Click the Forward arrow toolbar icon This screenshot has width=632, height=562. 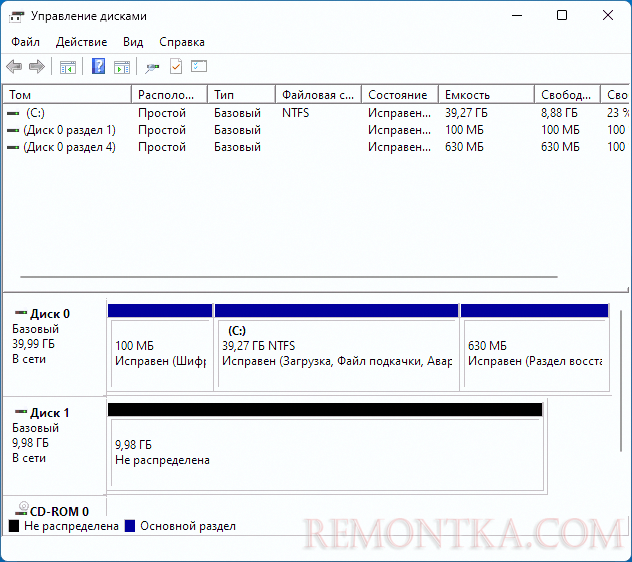[x=37, y=67]
